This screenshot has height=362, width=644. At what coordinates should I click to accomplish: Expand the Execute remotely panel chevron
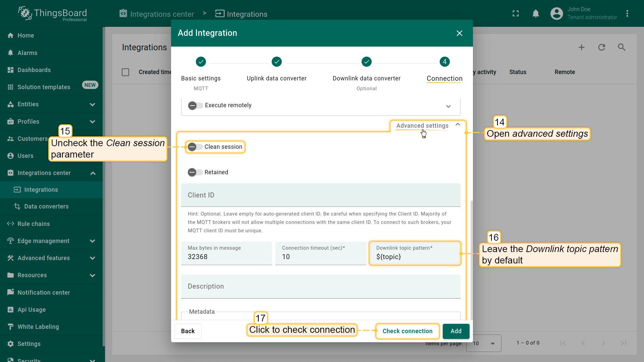(448, 106)
